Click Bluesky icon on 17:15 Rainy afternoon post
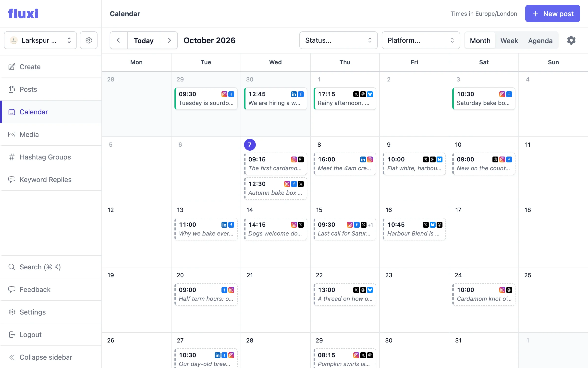The image size is (588, 368). [370, 94]
